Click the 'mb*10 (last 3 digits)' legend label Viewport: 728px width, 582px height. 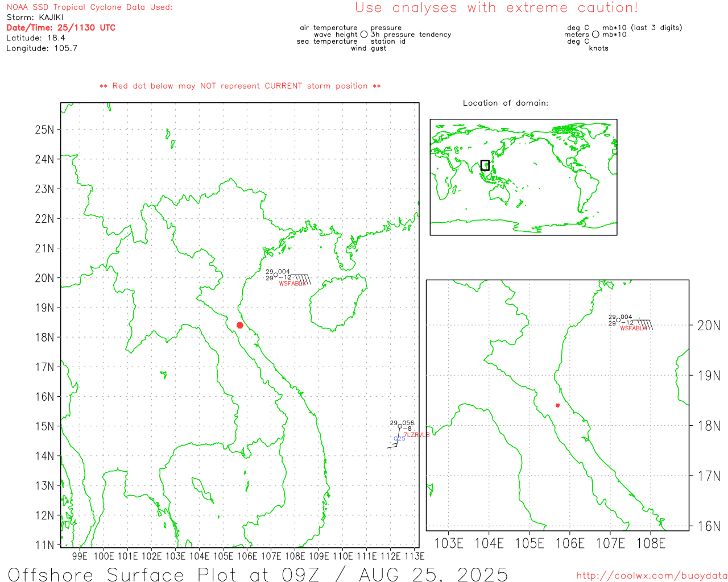pos(642,28)
